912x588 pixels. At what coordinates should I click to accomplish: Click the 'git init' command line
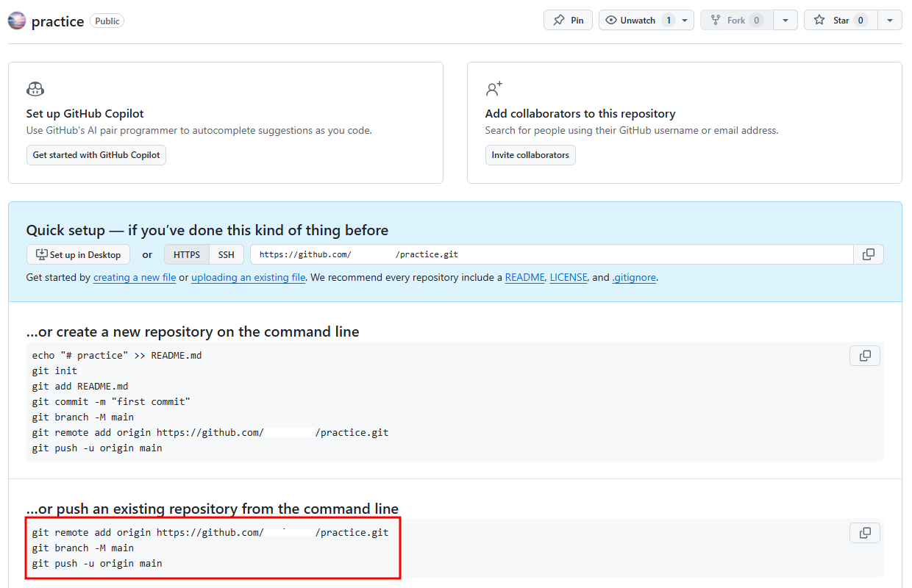pyautogui.click(x=54, y=371)
